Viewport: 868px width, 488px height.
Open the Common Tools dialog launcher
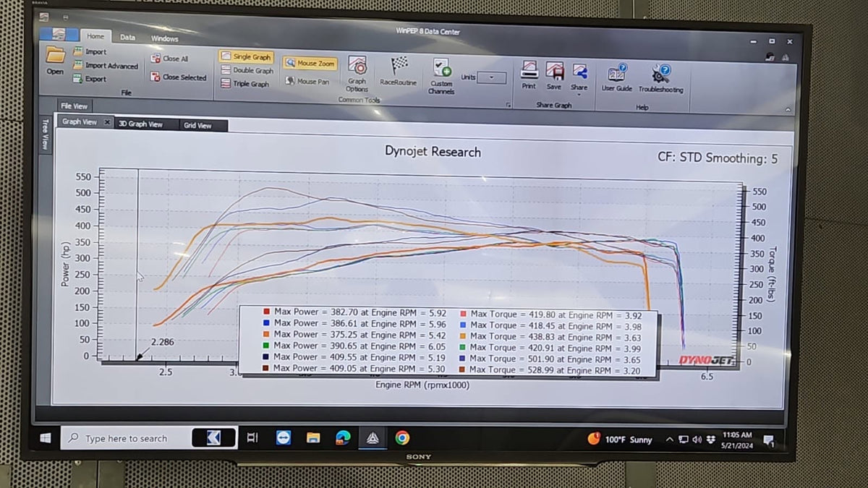(509, 106)
